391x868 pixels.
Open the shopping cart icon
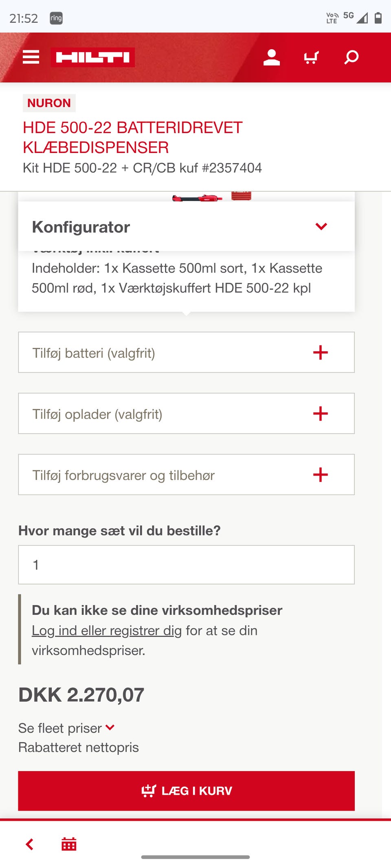311,57
